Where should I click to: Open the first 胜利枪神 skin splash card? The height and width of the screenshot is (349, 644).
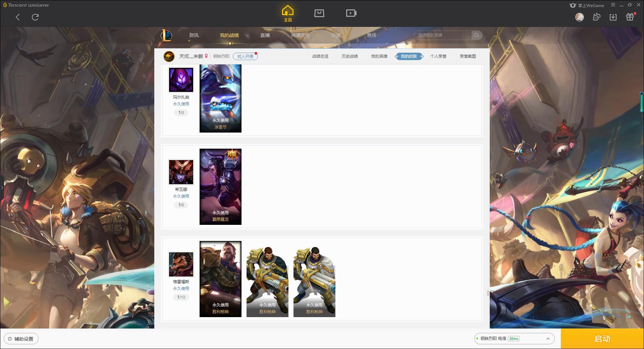220,279
